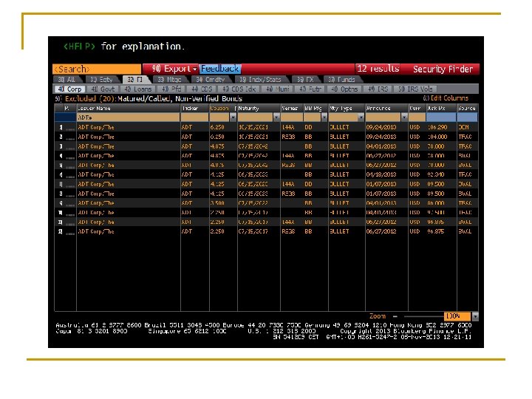Click the Zoom slider track
Viewport: 532px width, 399px height.
423,316
